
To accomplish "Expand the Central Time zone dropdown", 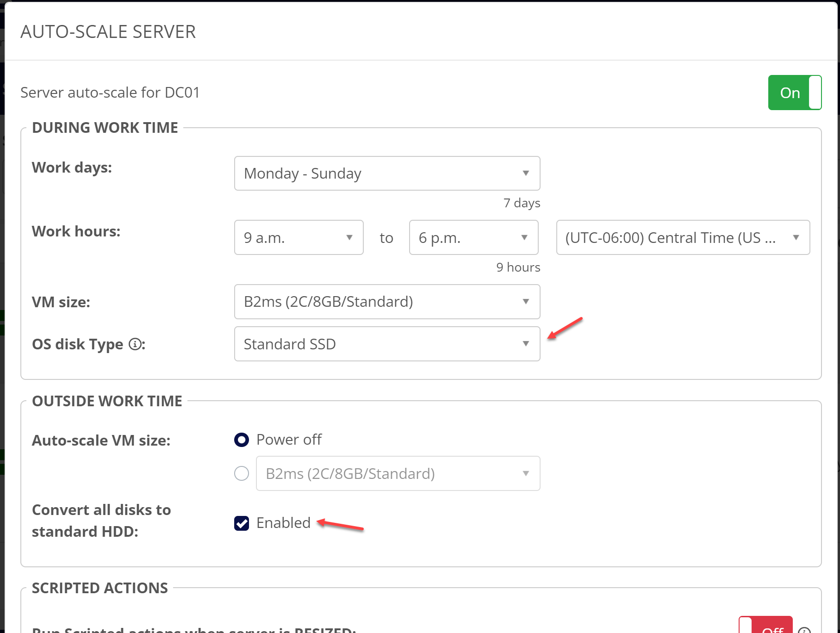I will coord(683,237).
